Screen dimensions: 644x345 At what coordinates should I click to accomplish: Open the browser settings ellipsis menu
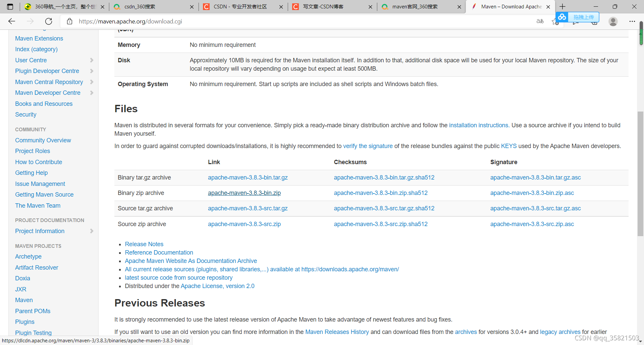point(632,21)
